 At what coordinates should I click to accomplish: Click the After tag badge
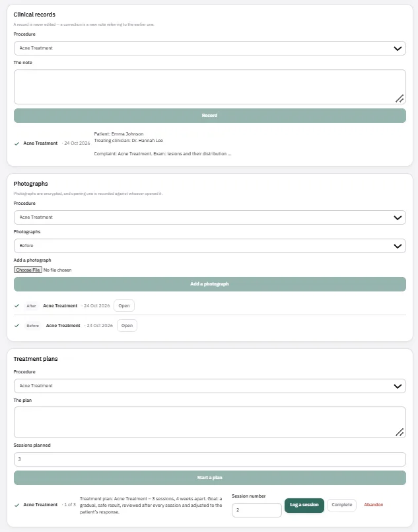[x=31, y=306]
